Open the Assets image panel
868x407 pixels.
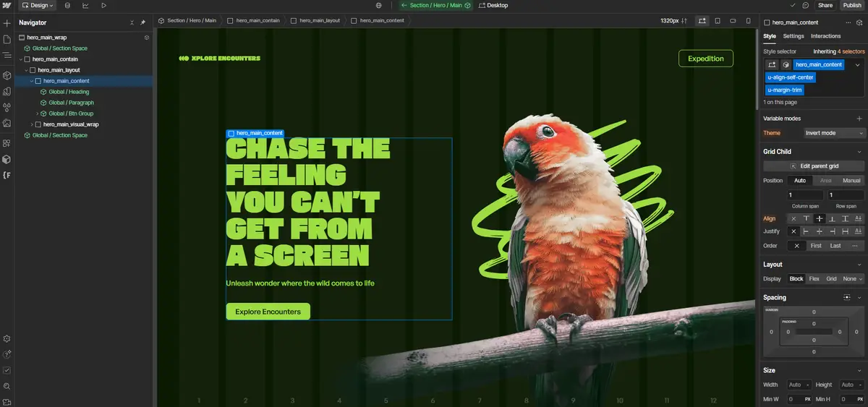7,124
